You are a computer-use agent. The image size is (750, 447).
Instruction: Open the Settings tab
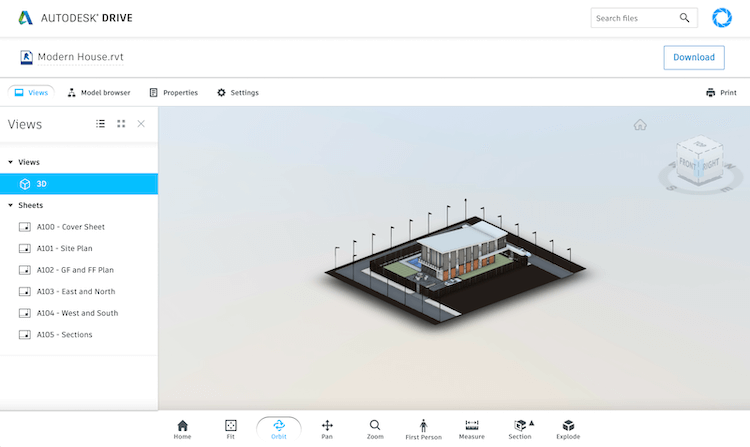point(238,93)
